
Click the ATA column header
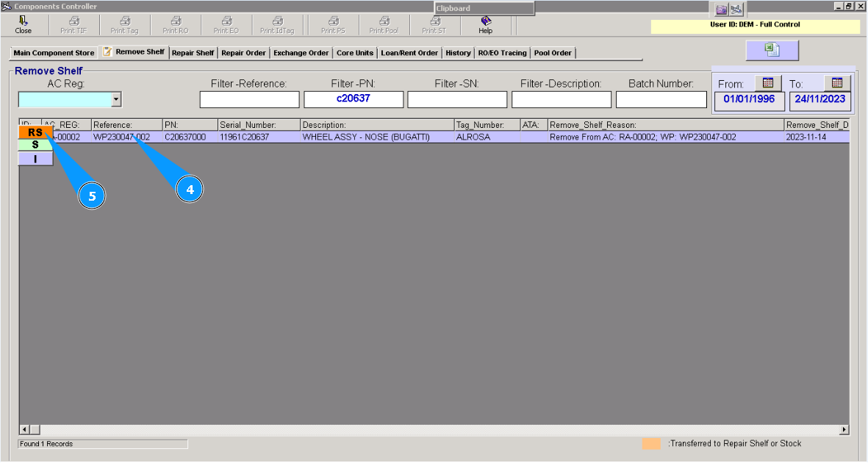click(x=534, y=125)
